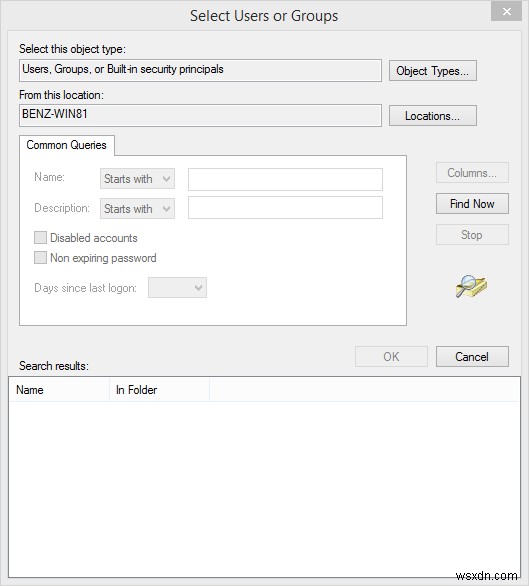
Task: Click the search magnifier icon under Stop
Action: [x=471, y=287]
